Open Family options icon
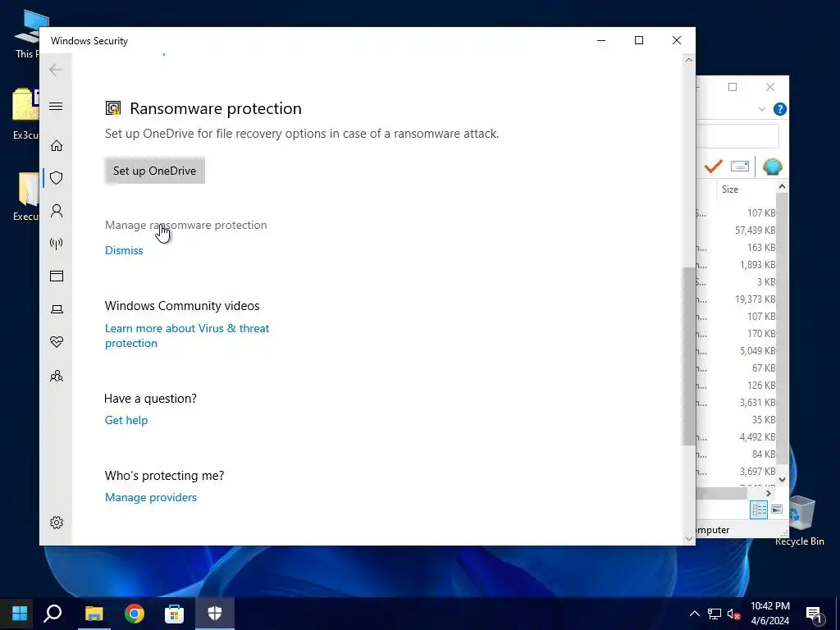Screen dimensions: 840x630 click(57, 376)
